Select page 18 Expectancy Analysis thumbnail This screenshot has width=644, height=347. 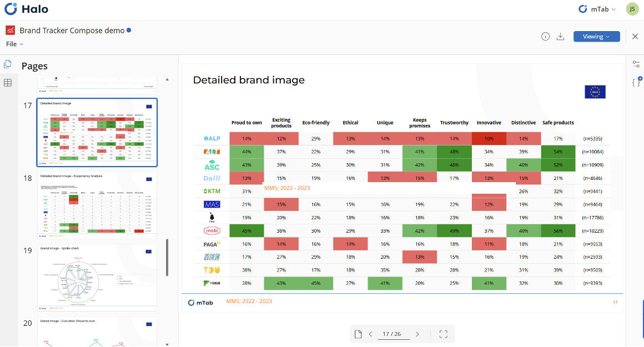coord(97,205)
